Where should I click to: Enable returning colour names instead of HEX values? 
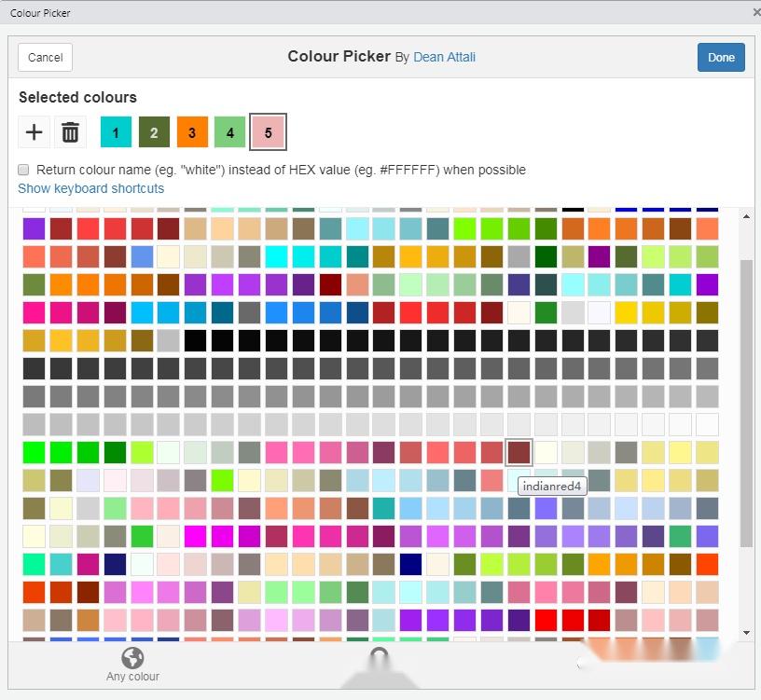point(23,169)
